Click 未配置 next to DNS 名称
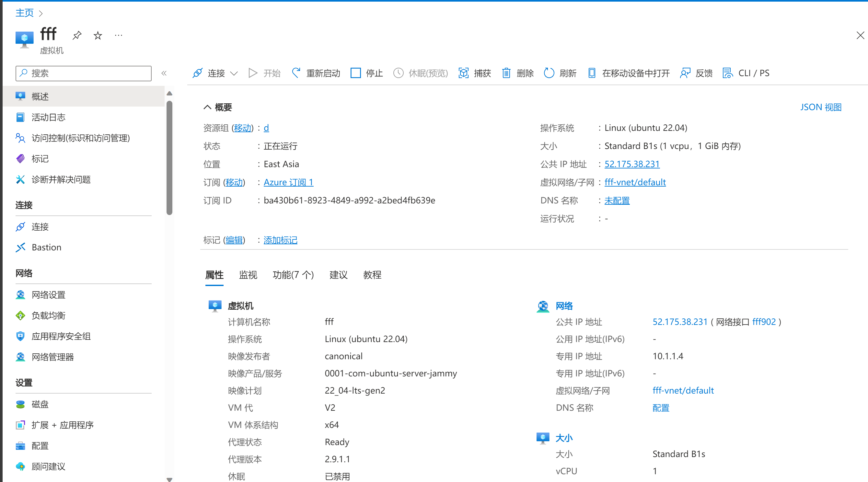The height and width of the screenshot is (482, 868). pyautogui.click(x=617, y=201)
